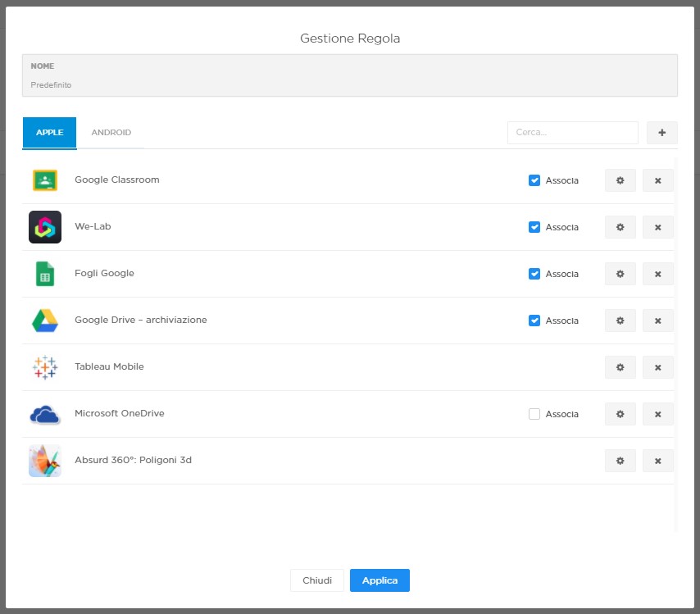Check Associa for Microsoft OneDrive
Image resolution: width=700 pixels, height=614 pixels.
(534, 414)
